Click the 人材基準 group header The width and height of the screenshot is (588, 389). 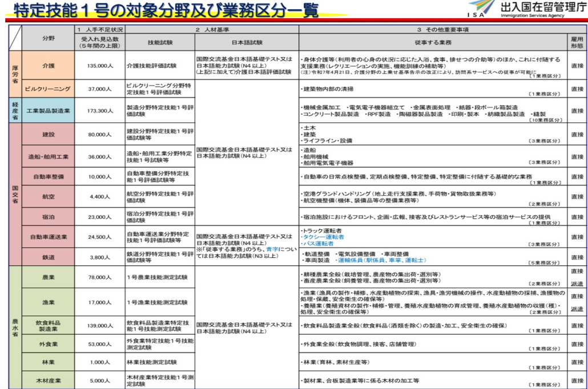212,30
